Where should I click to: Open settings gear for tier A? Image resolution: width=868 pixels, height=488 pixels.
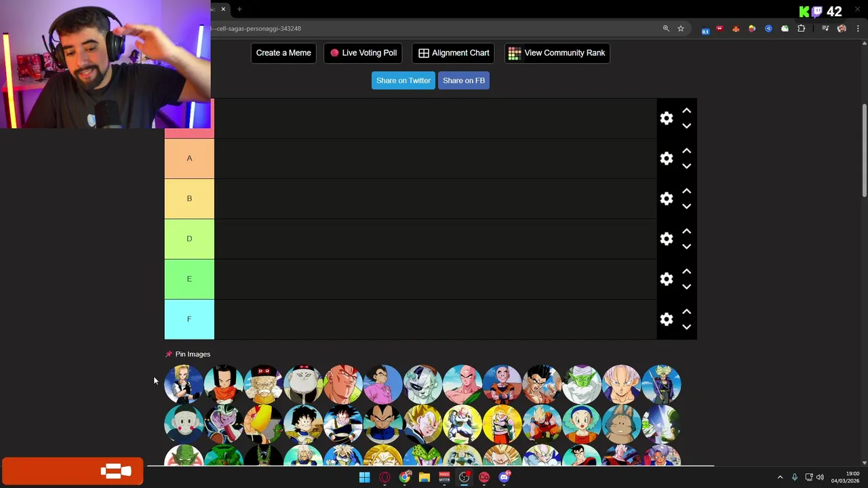point(667,159)
